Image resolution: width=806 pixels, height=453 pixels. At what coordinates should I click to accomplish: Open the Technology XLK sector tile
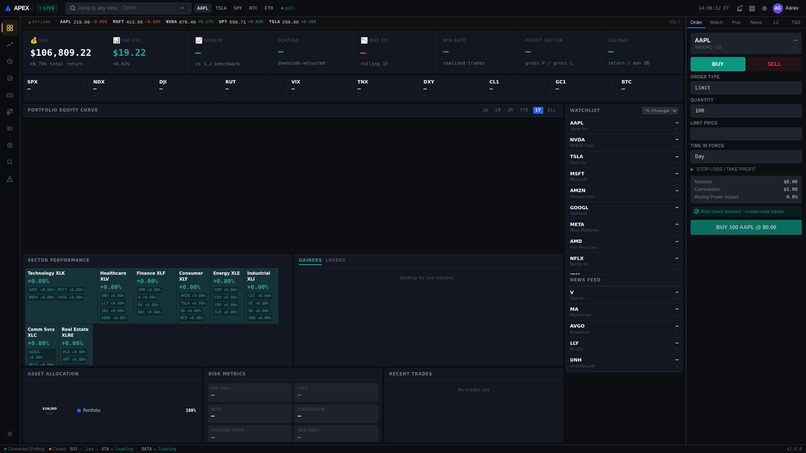61,296
